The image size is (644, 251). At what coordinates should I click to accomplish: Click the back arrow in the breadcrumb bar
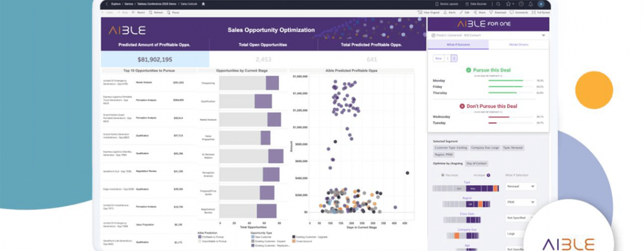click(107, 4)
